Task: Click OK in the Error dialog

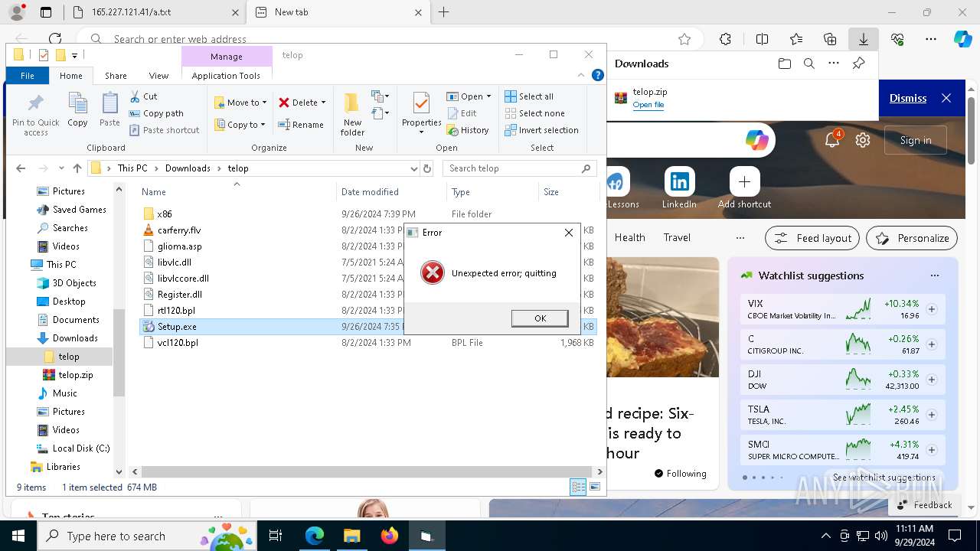Action: point(540,318)
